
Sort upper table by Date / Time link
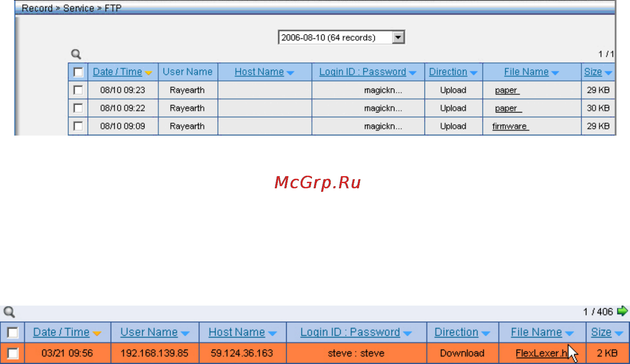[117, 72]
